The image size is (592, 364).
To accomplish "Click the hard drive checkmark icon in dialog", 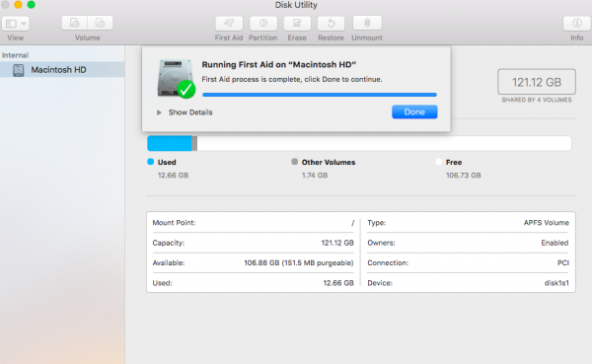I will (x=176, y=79).
